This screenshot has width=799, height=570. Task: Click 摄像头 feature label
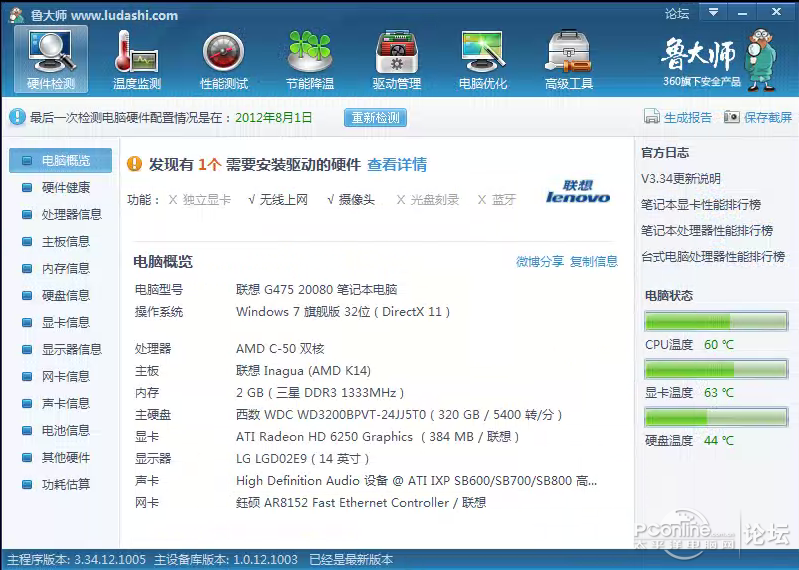[357, 200]
